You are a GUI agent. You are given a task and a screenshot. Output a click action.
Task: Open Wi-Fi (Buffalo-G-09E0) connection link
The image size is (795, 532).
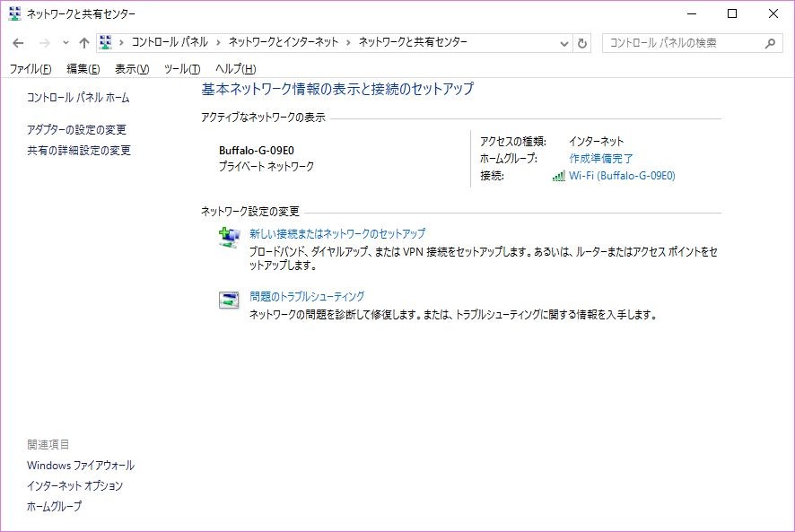click(x=621, y=176)
